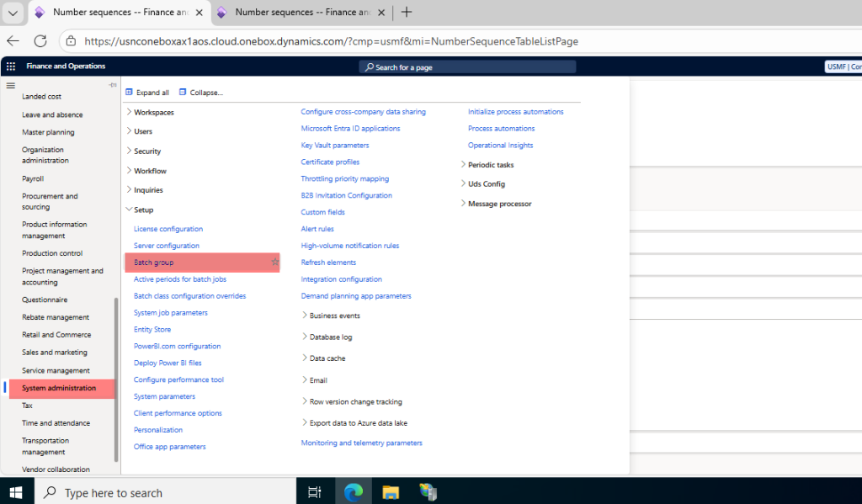862x504 pixels.
Task: Expand the Periodic tasks group
Action: (x=490, y=165)
